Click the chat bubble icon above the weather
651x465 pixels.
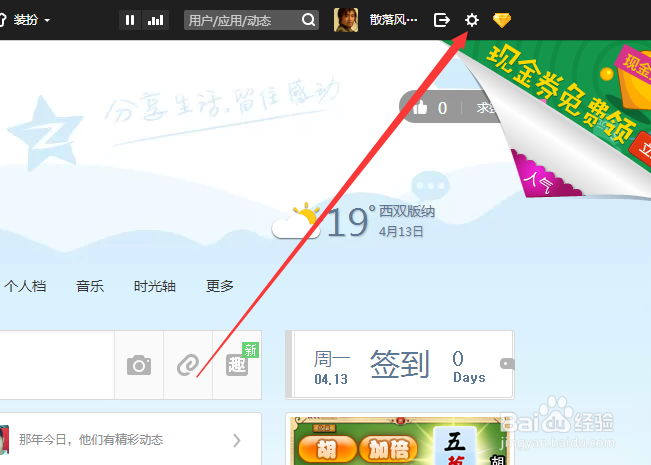(431, 185)
